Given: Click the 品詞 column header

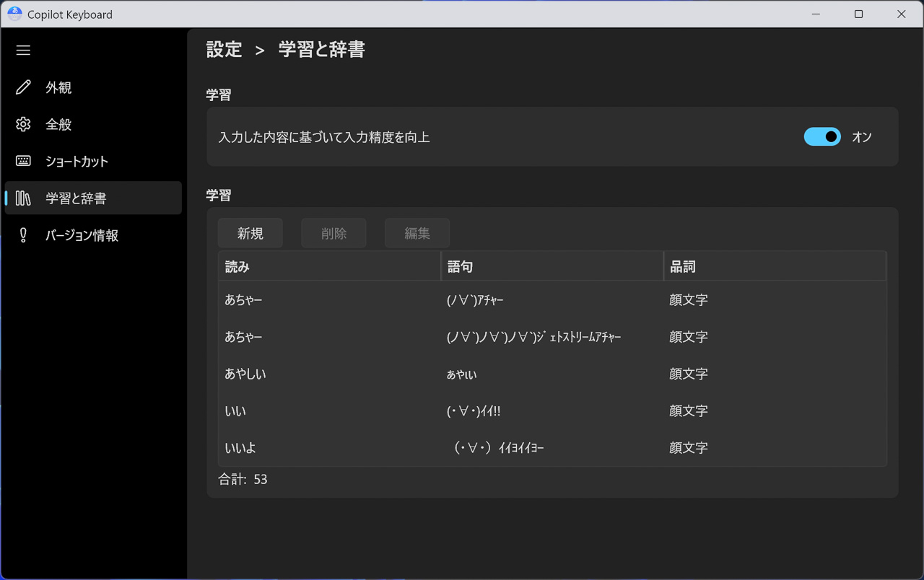Looking at the screenshot, I should coord(774,267).
